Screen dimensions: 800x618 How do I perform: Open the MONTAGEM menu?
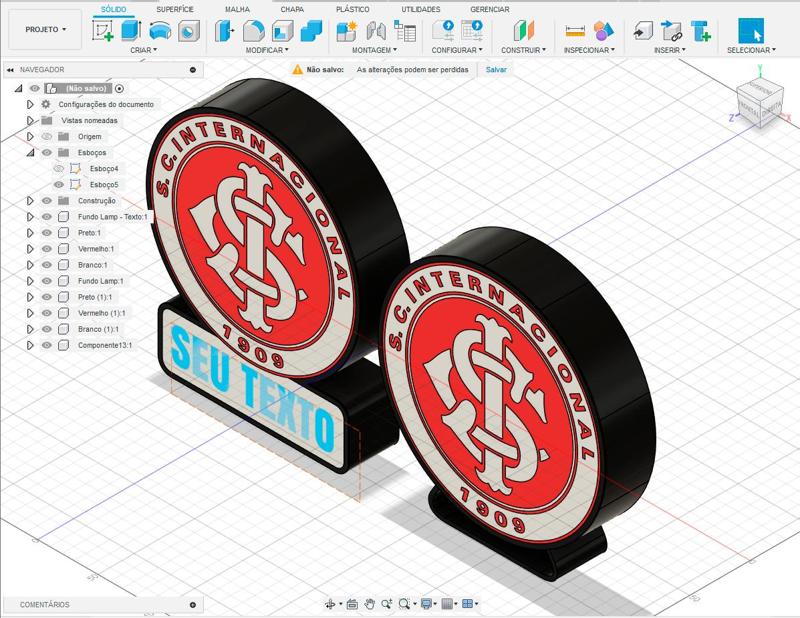pos(374,50)
